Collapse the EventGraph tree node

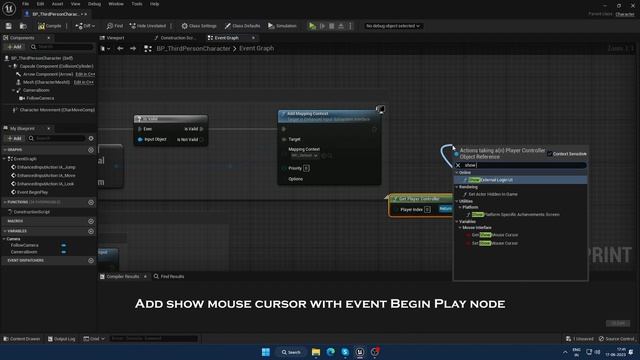(5, 159)
